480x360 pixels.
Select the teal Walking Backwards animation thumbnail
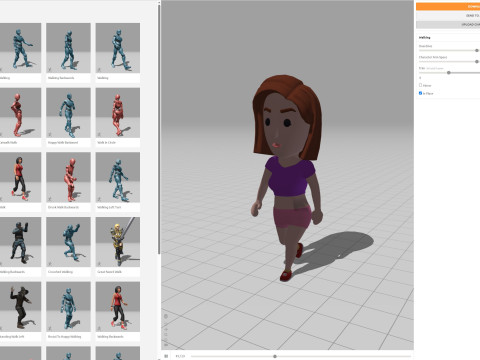pyautogui.click(x=68, y=48)
